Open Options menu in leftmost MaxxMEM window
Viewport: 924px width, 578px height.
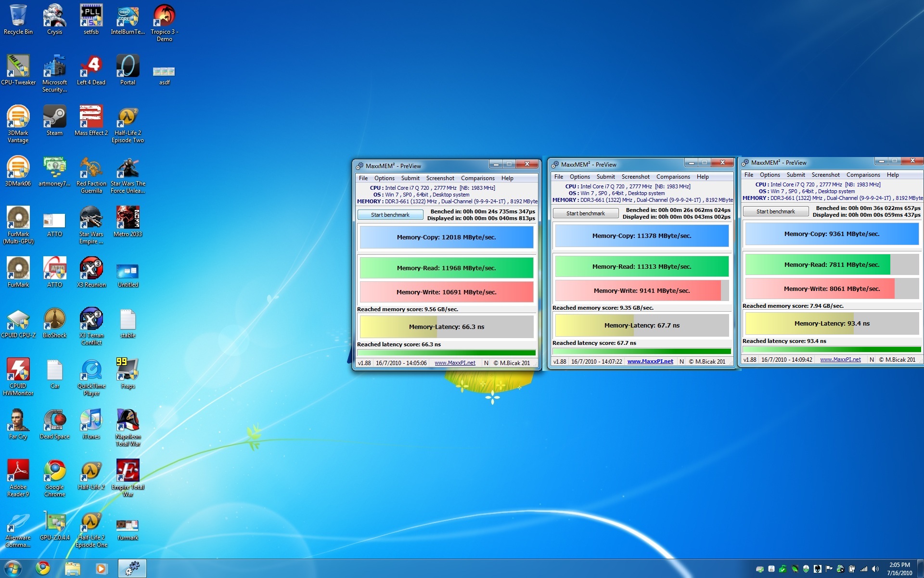(384, 178)
